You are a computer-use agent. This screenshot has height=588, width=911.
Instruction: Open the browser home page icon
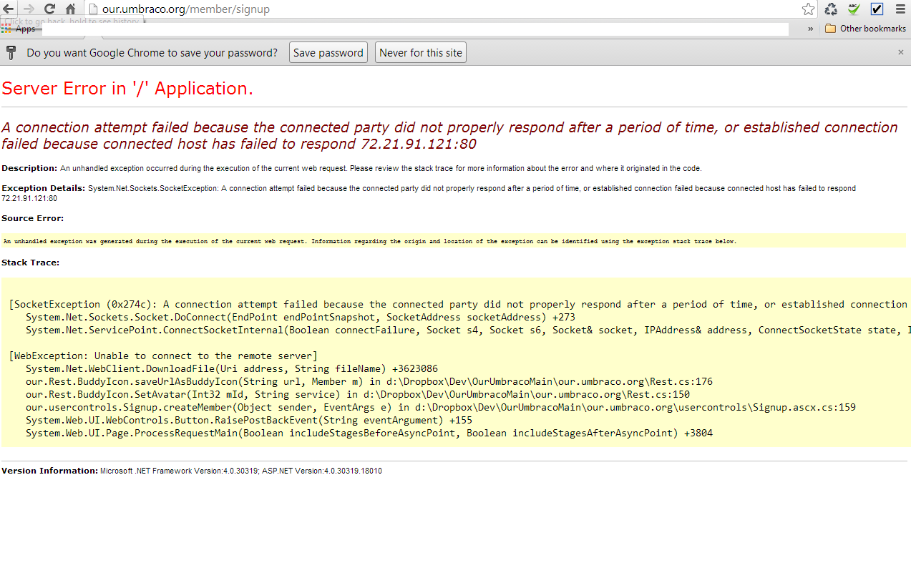(70, 9)
